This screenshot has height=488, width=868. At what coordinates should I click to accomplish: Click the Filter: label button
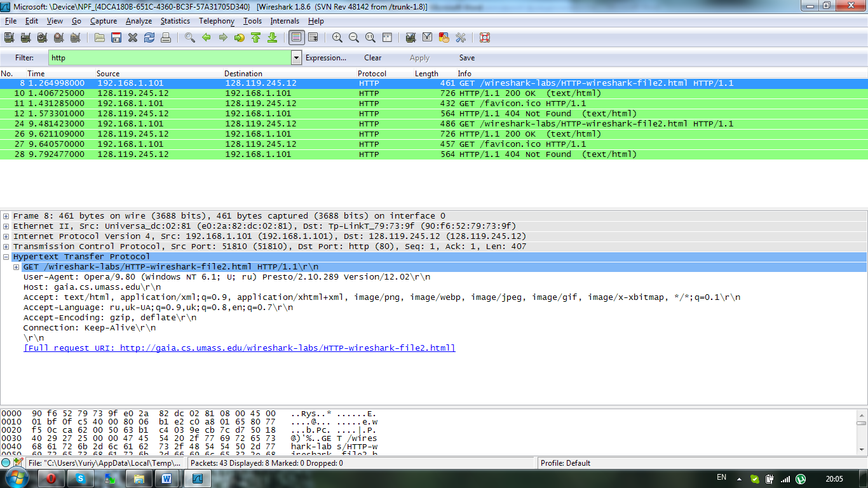tap(24, 58)
